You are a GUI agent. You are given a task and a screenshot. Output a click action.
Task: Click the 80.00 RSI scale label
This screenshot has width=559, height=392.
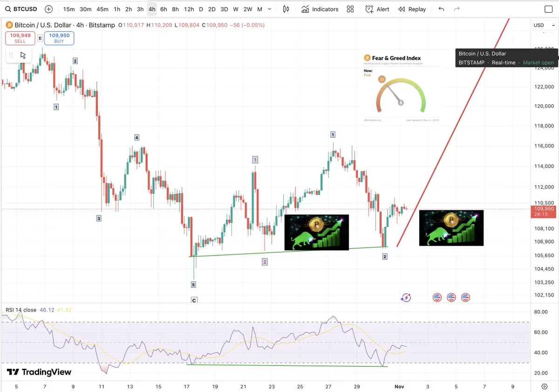(x=540, y=312)
